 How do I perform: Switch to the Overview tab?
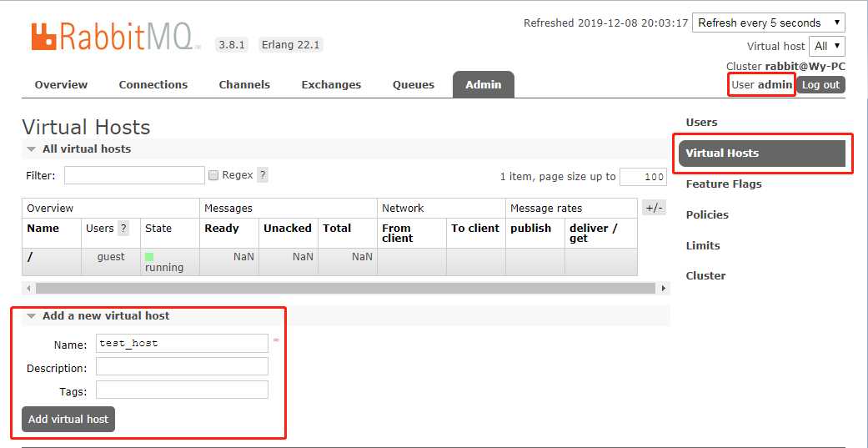tap(61, 85)
